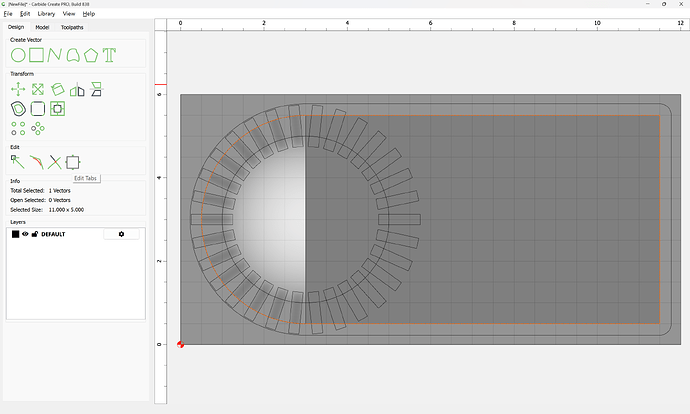Screen dimensions: 690x414
Task: Switch to the Toolpaths tab
Action: point(72,27)
